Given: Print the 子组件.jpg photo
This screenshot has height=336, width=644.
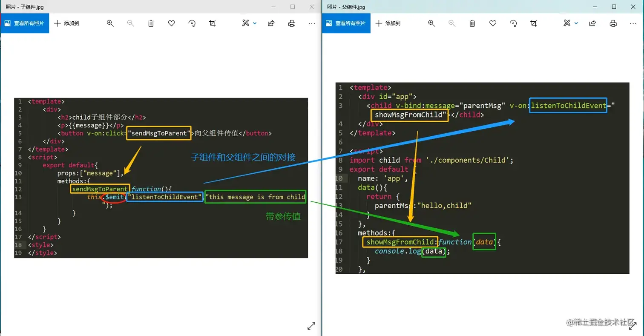Looking at the screenshot, I should [292, 23].
